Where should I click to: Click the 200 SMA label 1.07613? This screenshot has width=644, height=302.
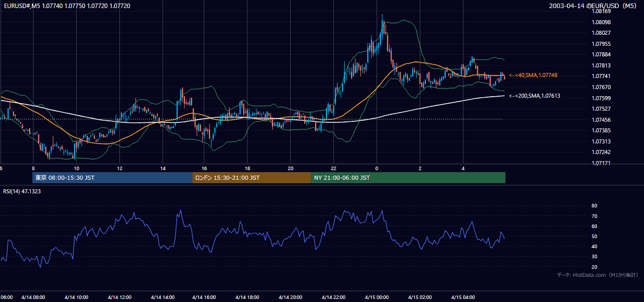(x=535, y=96)
